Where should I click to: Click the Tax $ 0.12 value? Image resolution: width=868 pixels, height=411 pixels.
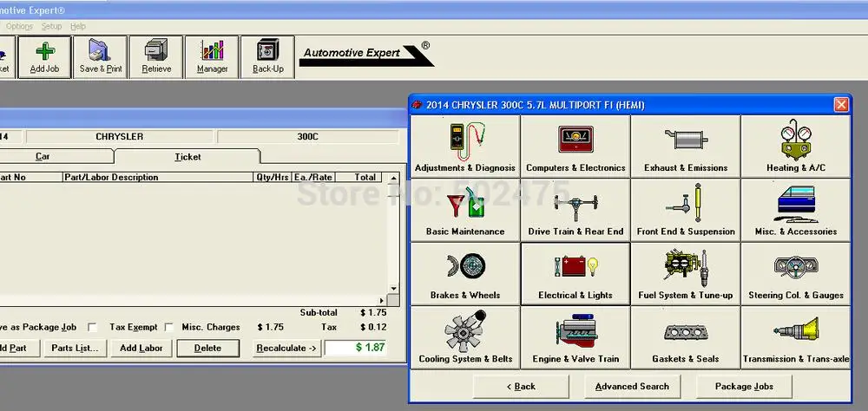[373, 327]
